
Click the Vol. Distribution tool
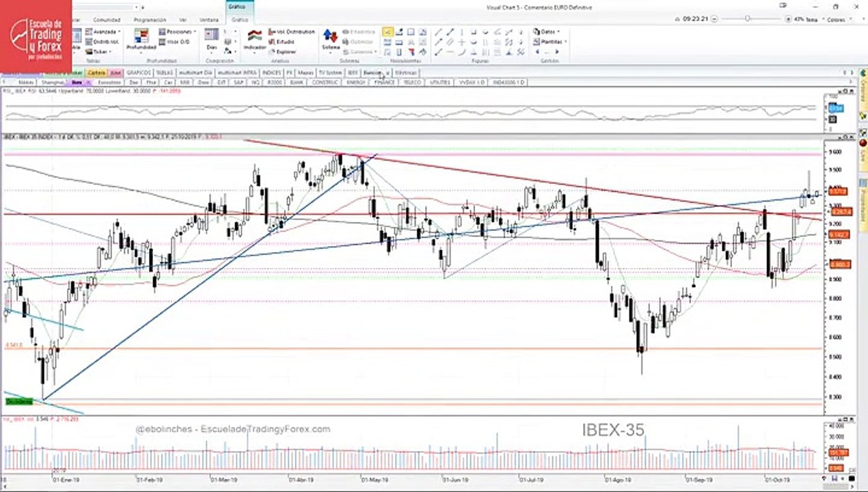(292, 31)
